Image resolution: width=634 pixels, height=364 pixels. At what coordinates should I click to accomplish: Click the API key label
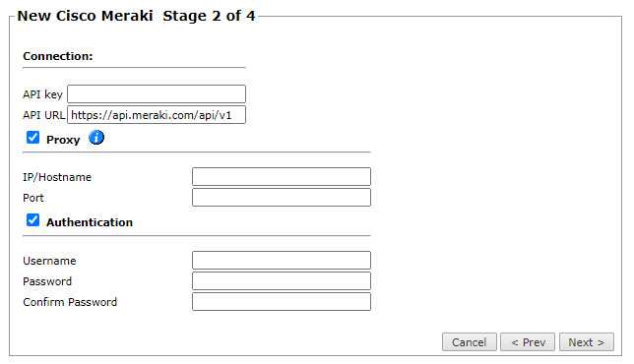click(x=42, y=94)
